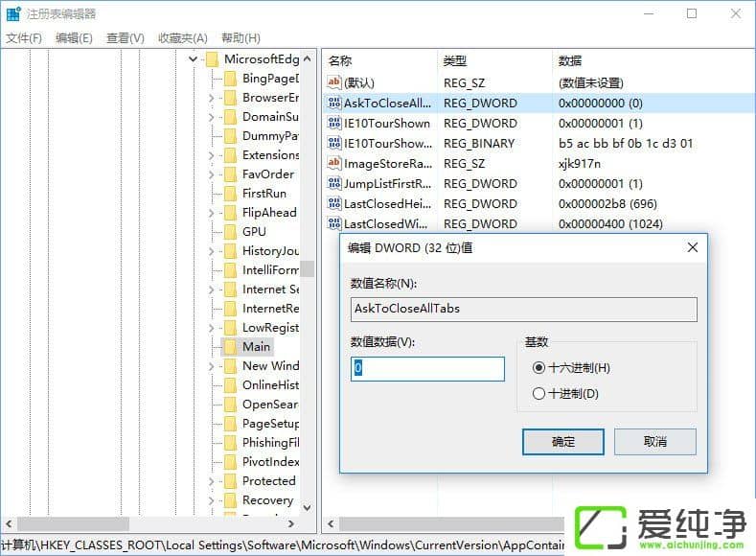
Task: Select the PhishingFil tree item
Action: coord(270,443)
